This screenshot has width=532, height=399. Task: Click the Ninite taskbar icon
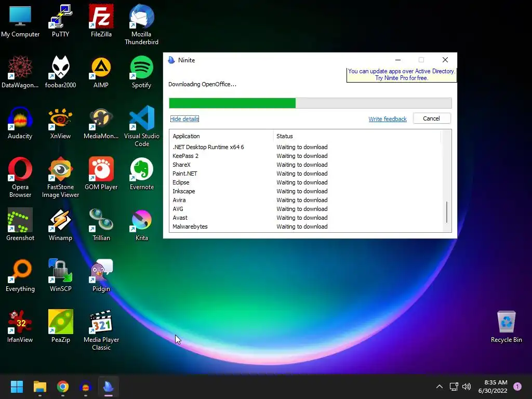coord(108,387)
